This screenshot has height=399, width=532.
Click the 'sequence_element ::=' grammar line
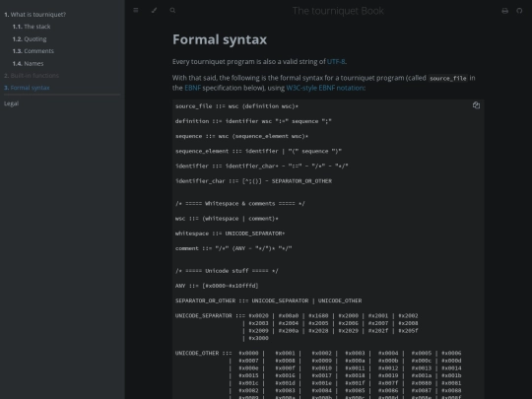tap(258, 151)
